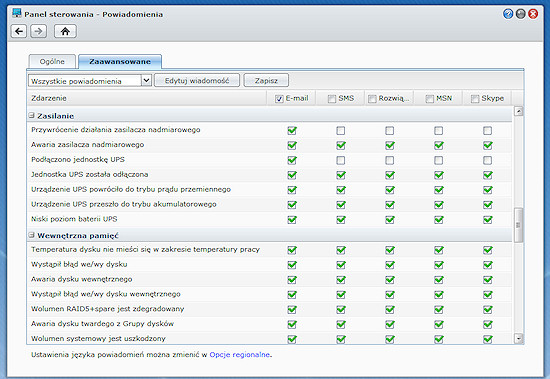Uncheck Skype for Awaria dysku wewnętrznego
The height and width of the screenshot is (379, 550).
488,280
